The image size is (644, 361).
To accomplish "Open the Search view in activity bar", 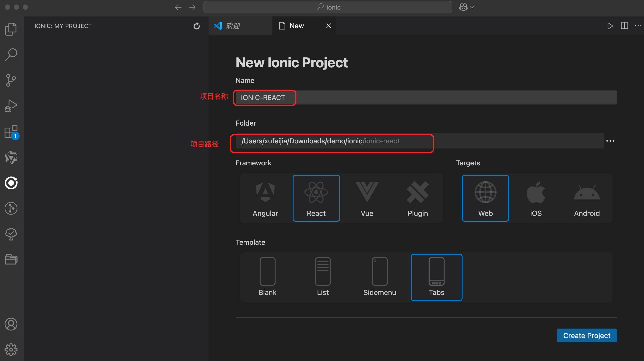I will [x=11, y=54].
